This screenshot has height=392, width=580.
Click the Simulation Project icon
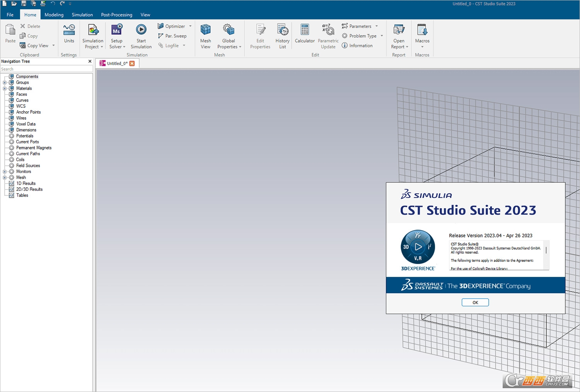(93, 30)
